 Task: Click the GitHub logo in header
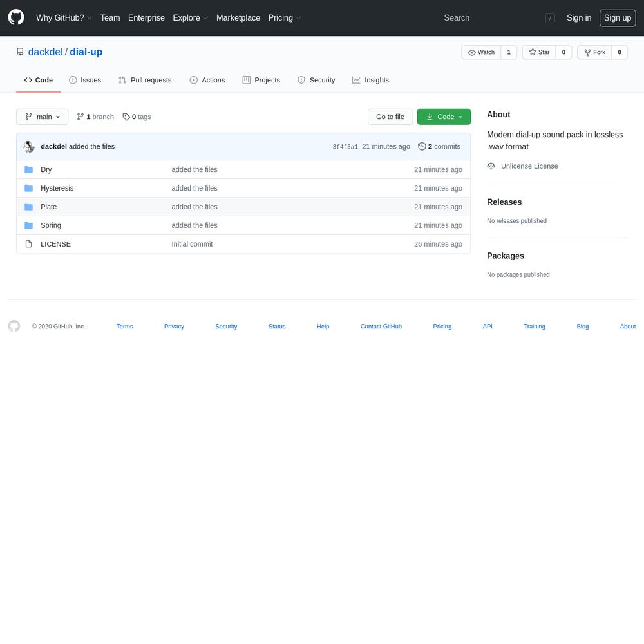pyautogui.click(x=16, y=17)
